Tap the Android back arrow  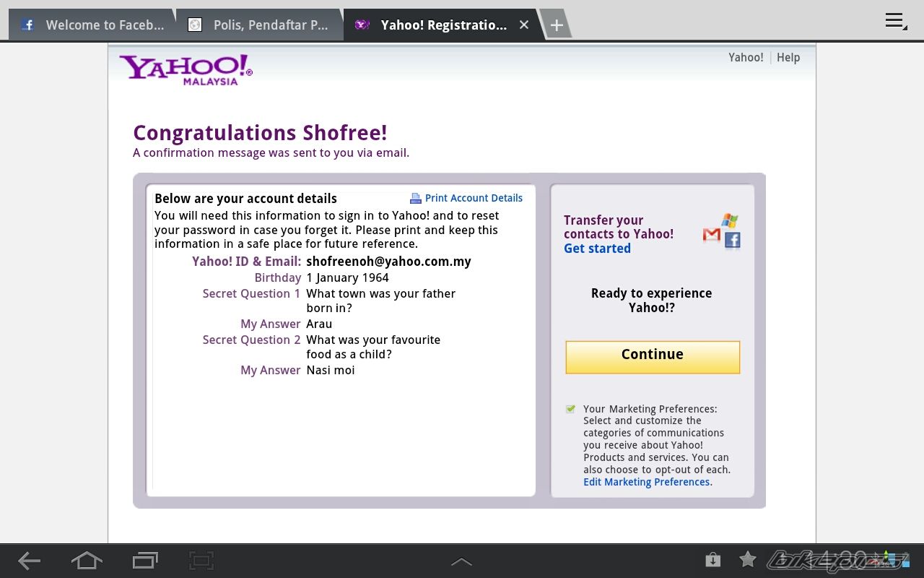coord(30,561)
